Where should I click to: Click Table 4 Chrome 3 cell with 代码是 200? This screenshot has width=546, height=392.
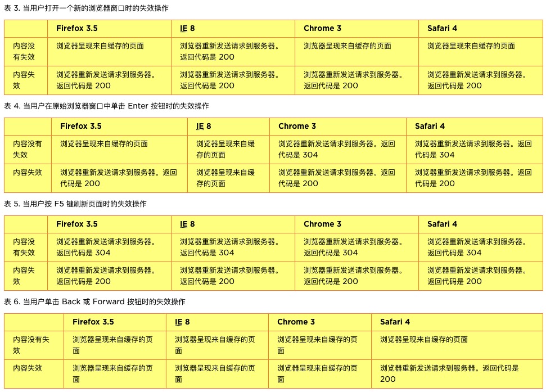[337, 178]
